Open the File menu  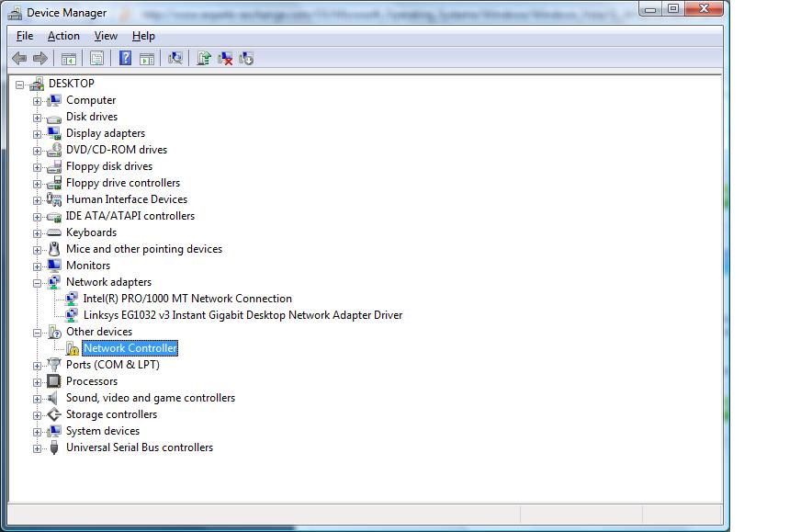(23, 36)
